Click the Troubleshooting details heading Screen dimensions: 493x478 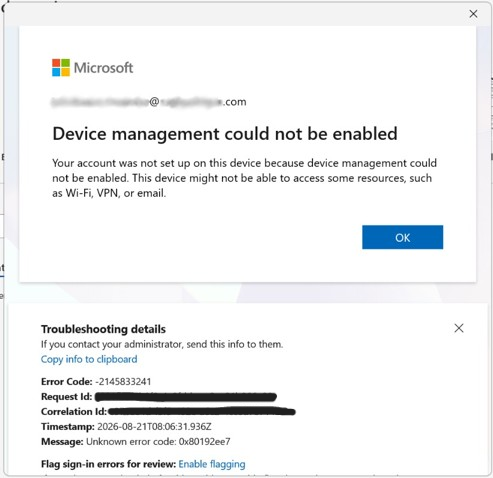pos(103,329)
